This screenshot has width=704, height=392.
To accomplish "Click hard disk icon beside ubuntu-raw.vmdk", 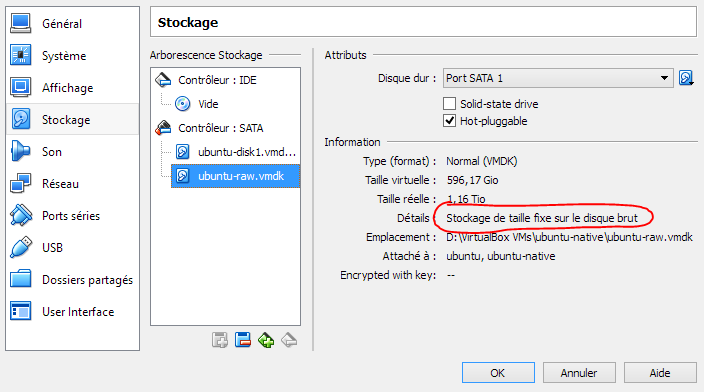I will click(x=182, y=176).
